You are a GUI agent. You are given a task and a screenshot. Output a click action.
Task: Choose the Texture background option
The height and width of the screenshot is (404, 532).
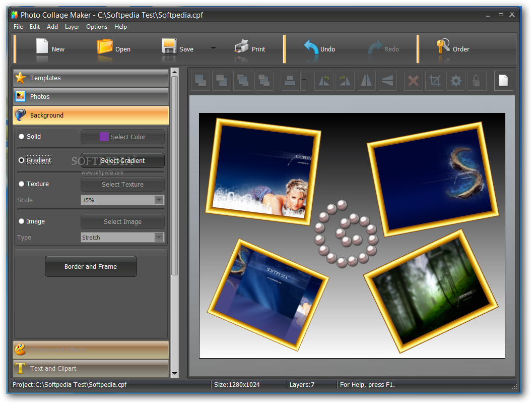tap(22, 184)
